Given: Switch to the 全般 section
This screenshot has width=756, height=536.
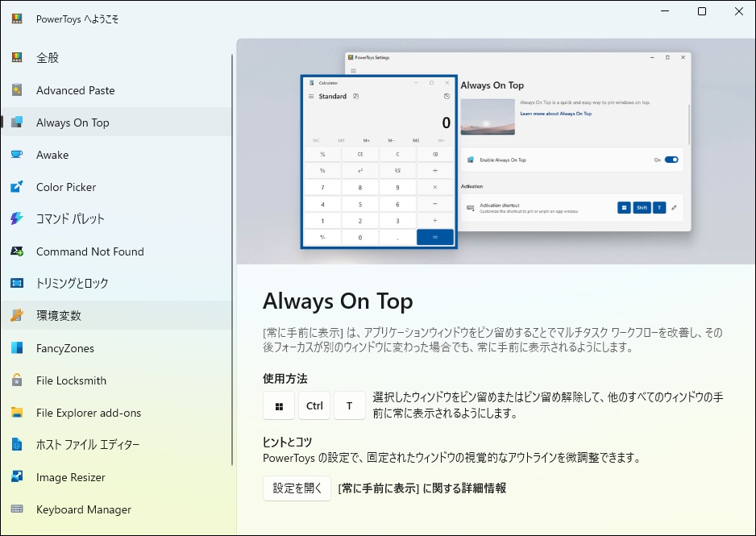Looking at the screenshot, I should (18, 58).
